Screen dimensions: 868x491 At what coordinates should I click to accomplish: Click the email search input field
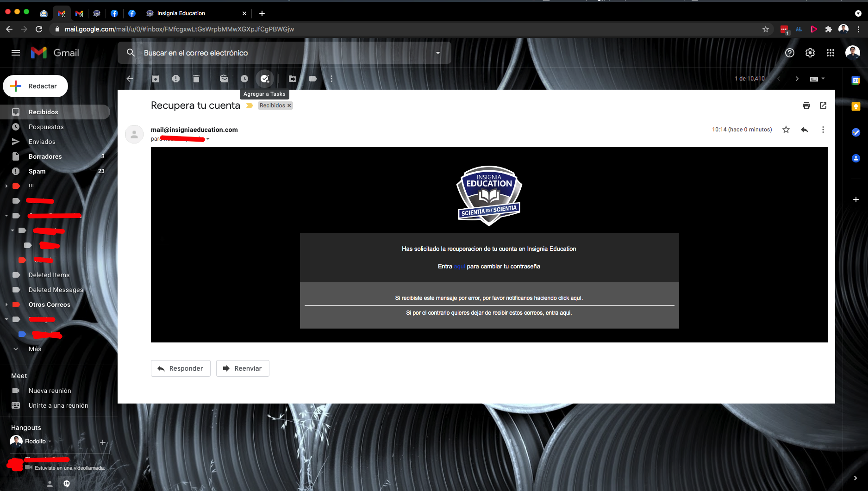278,53
